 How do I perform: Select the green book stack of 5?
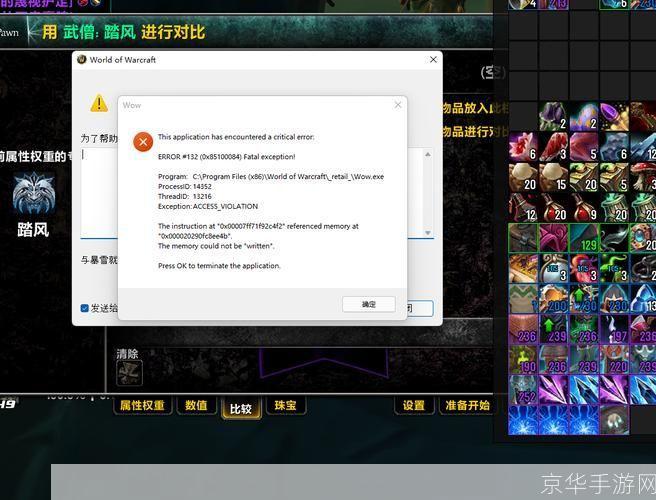point(614,177)
